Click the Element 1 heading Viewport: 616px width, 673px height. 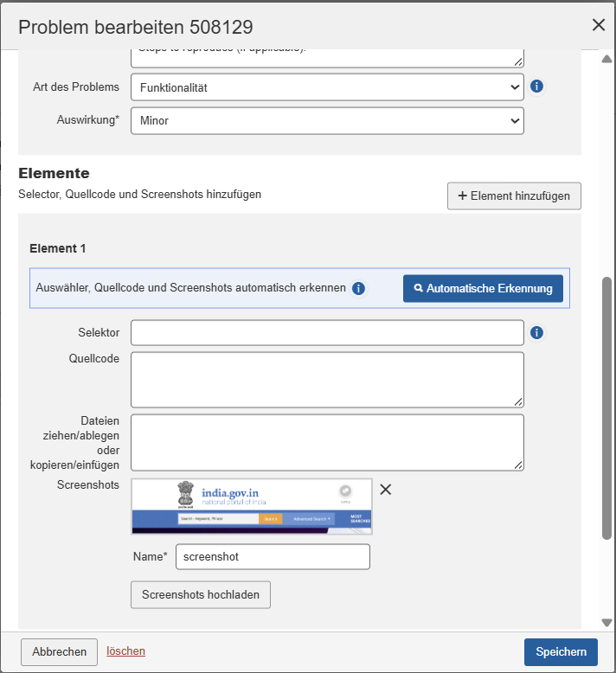57,248
